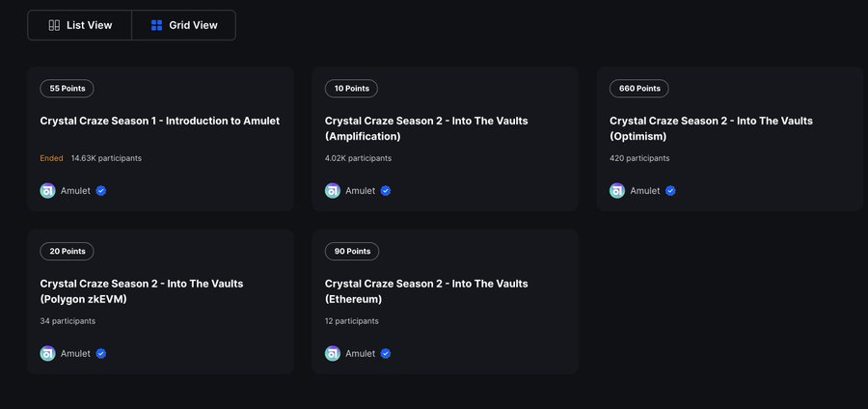Screen dimensions: 868x409
Task: Click the orange Ended status label
Action: [x=51, y=158]
